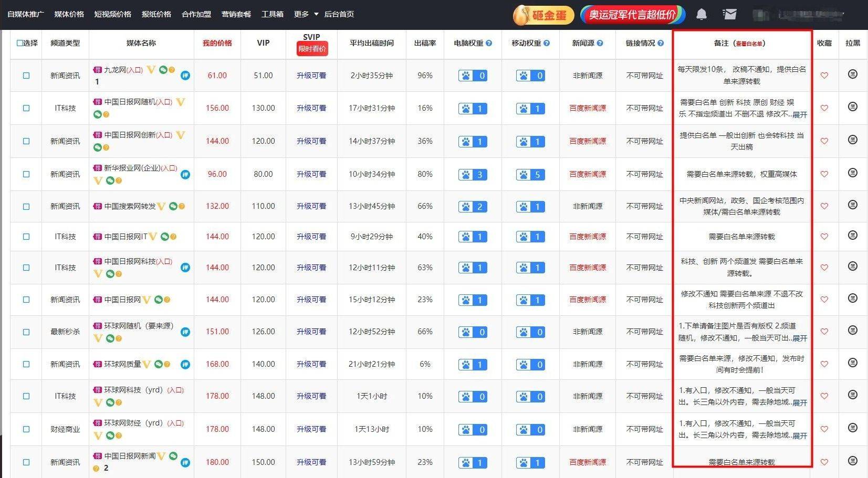Open the 短视频价格 menu item
Screen dimensions: 868x478
[113, 14]
